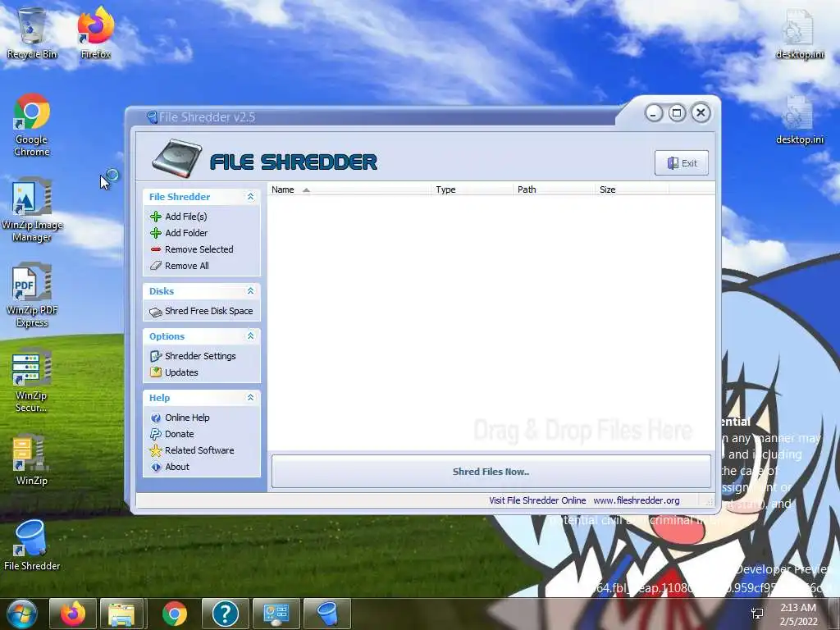This screenshot has height=630, width=840.
Task: Close the File Shredder window
Action: pyautogui.click(x=701, y=112)
